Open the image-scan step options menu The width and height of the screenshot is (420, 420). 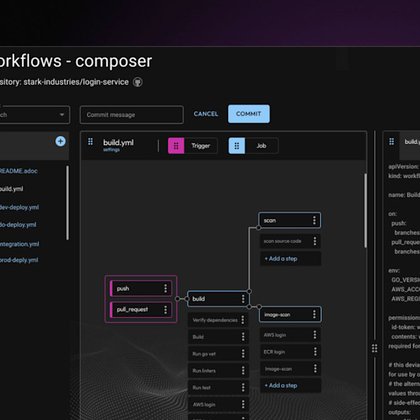(315, 369)
